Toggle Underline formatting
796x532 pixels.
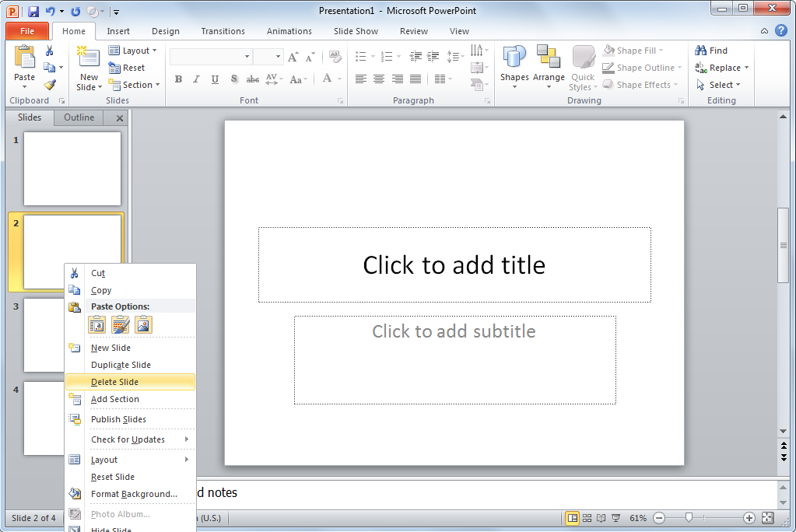(x=214, y=79)
